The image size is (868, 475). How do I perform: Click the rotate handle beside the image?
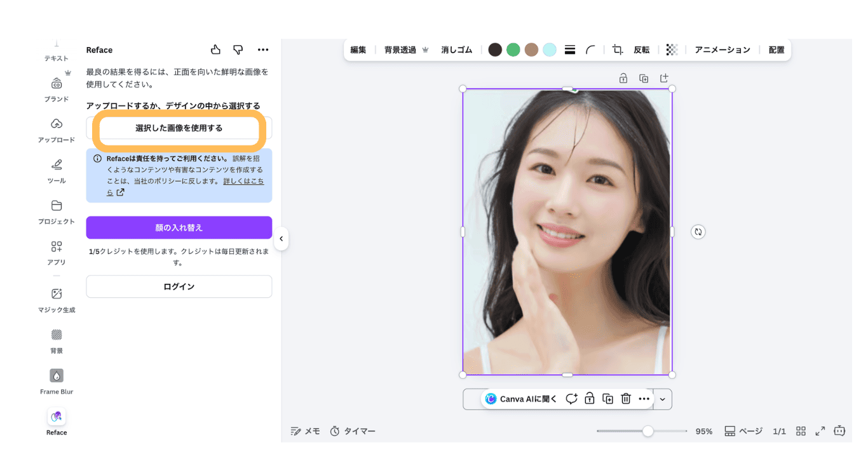tap(698, 232)
